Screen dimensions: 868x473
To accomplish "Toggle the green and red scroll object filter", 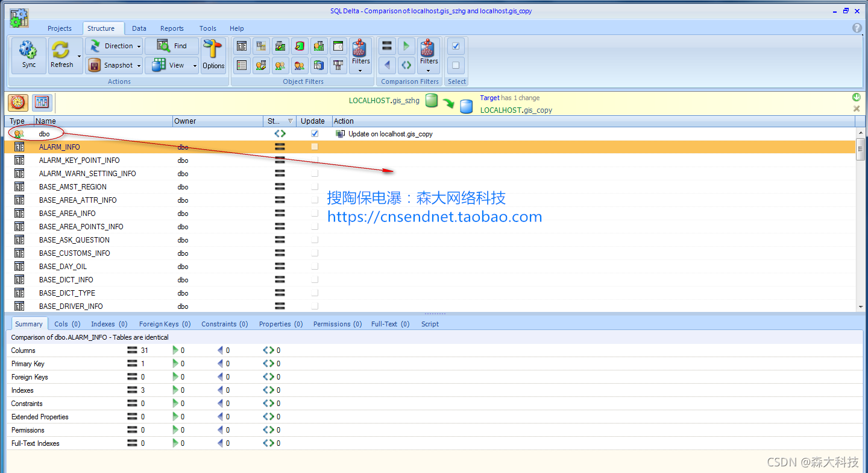I will tap(300, 46).
